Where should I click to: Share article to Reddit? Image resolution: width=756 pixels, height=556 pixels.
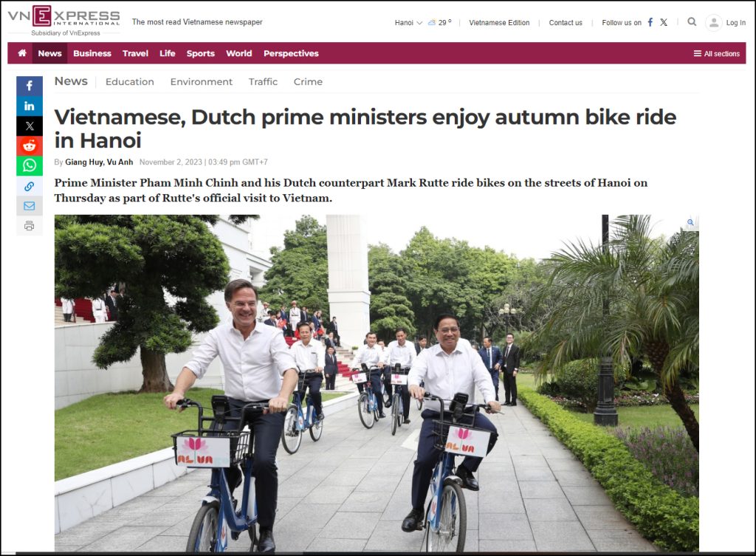[x=30, y=145]
